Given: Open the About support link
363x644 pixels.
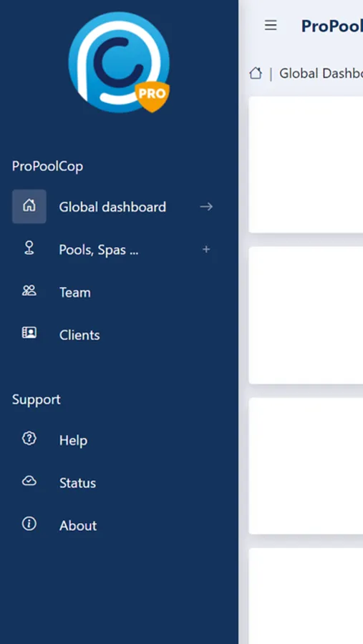Looking at the screenshot, I should pyautogui.click(x=78, y=526).
